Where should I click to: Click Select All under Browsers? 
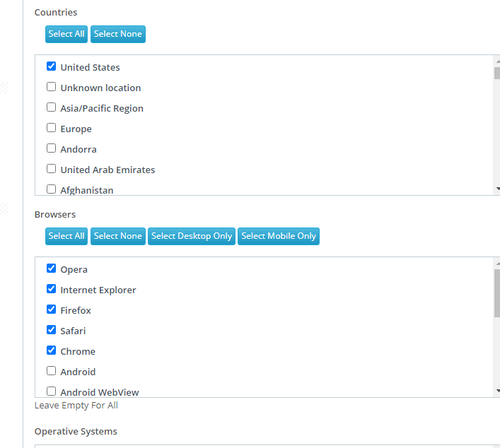tap(66, 236)
